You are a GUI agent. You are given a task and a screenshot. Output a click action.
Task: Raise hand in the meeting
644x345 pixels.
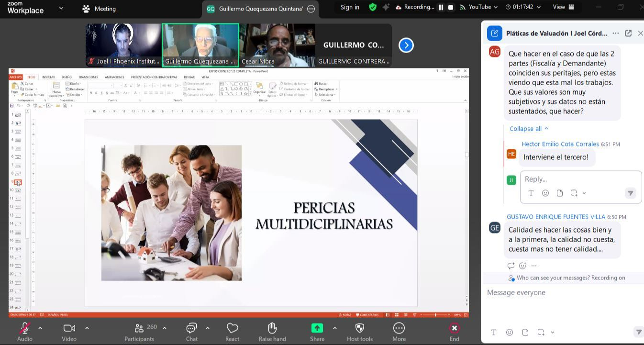272,332
